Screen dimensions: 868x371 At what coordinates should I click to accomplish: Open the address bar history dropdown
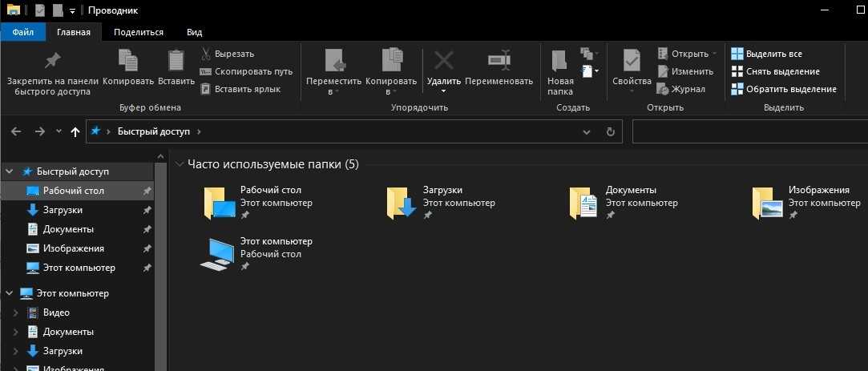point(588,131)
